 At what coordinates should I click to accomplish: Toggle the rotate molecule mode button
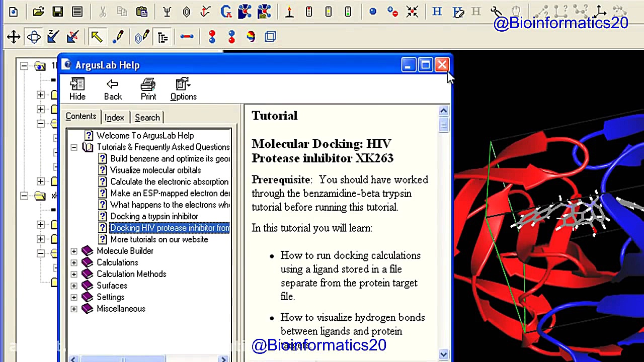coord(34,37)
